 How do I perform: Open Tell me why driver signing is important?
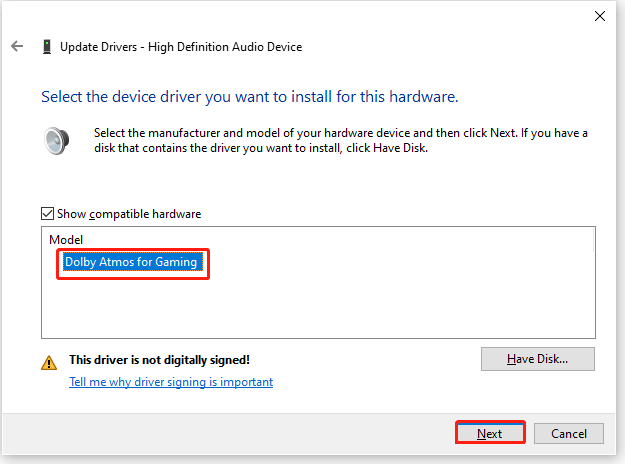171,382
